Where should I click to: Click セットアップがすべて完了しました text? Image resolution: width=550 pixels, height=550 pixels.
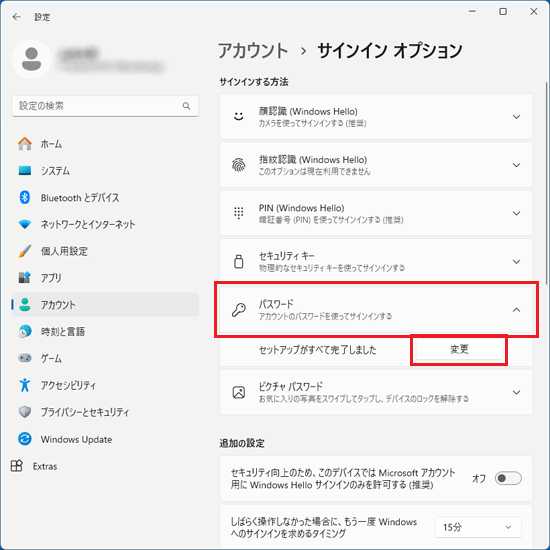317,350
